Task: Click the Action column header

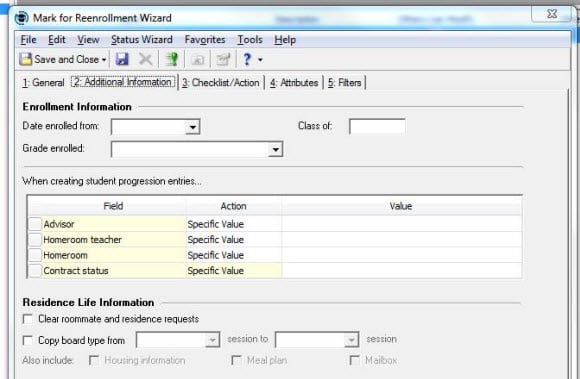Action: (x=233, y=206)
